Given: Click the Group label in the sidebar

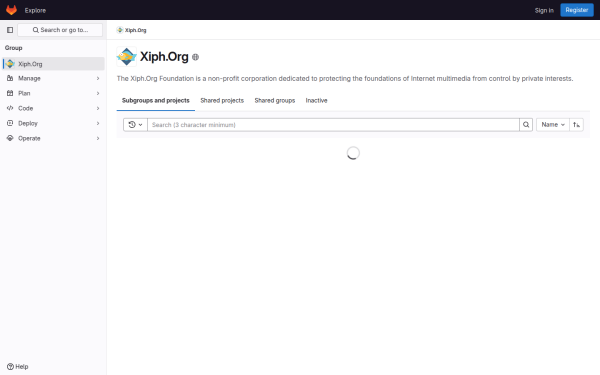Looking at the screenshot, I should click(13, 48).
